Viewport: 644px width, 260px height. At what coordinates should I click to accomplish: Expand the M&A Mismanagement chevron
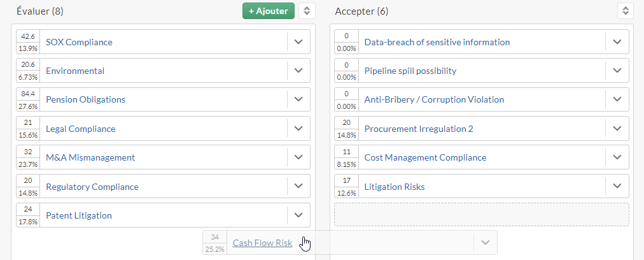point(298,157)
